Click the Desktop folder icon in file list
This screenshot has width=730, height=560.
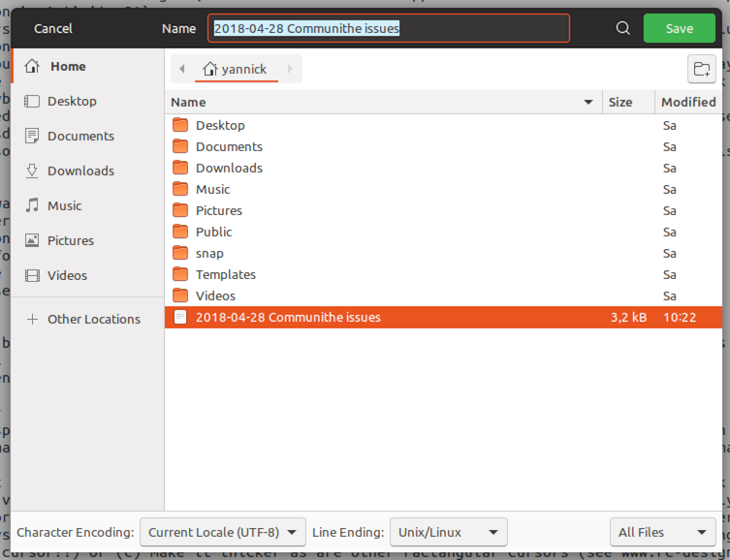point(180,125)
